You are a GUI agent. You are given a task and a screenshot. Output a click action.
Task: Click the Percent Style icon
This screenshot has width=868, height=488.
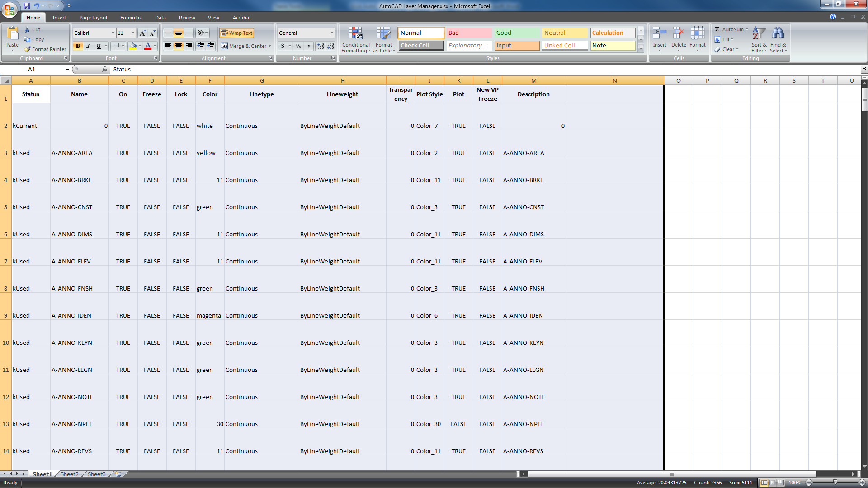[298, 46]
